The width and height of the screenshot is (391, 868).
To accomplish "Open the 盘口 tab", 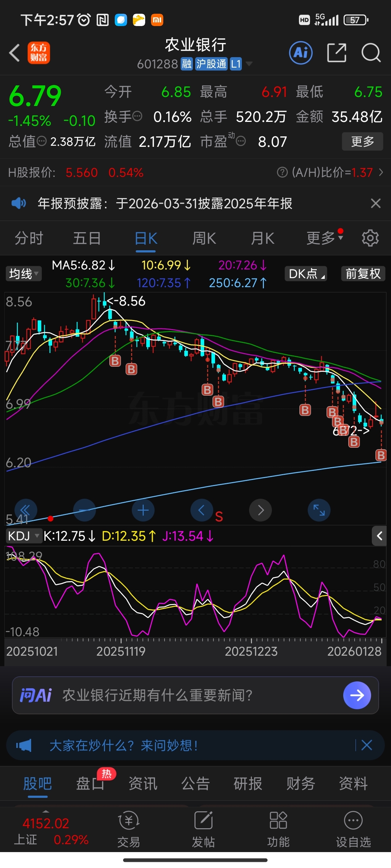I will (x=91, y=784).
